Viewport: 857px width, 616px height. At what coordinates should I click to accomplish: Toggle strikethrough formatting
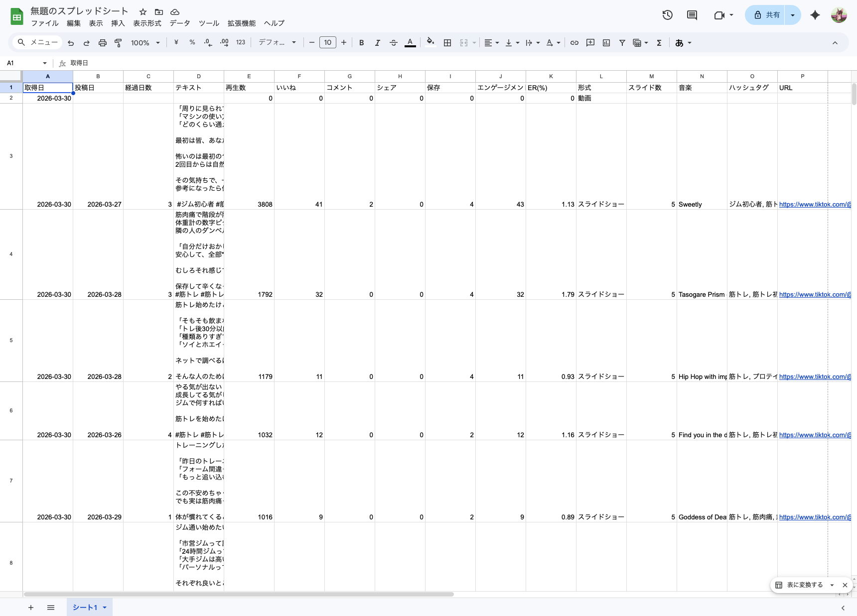coord(394,43)
